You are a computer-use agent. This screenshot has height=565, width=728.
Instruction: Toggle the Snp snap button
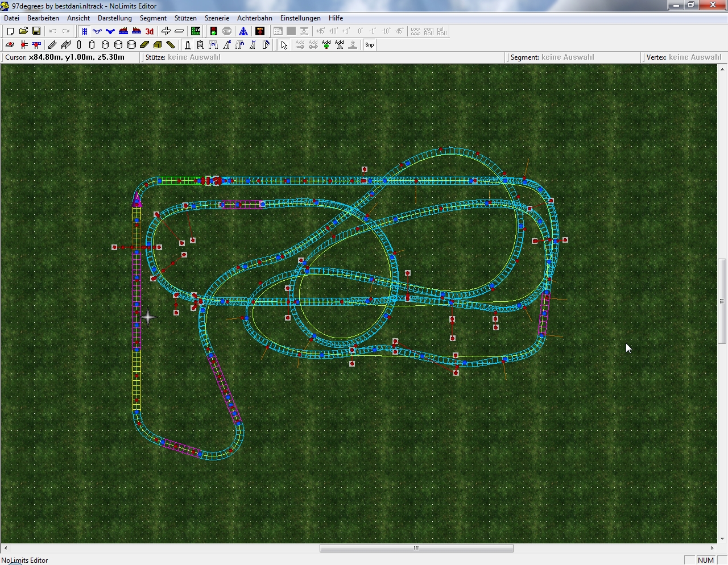[370, 45]
